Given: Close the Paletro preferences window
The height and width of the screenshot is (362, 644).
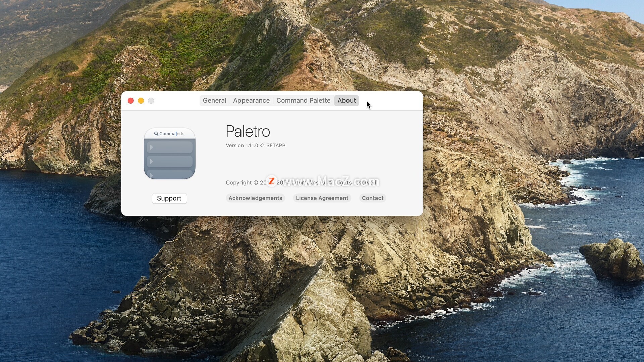Looking at the screenshot, I should point(131,101).
